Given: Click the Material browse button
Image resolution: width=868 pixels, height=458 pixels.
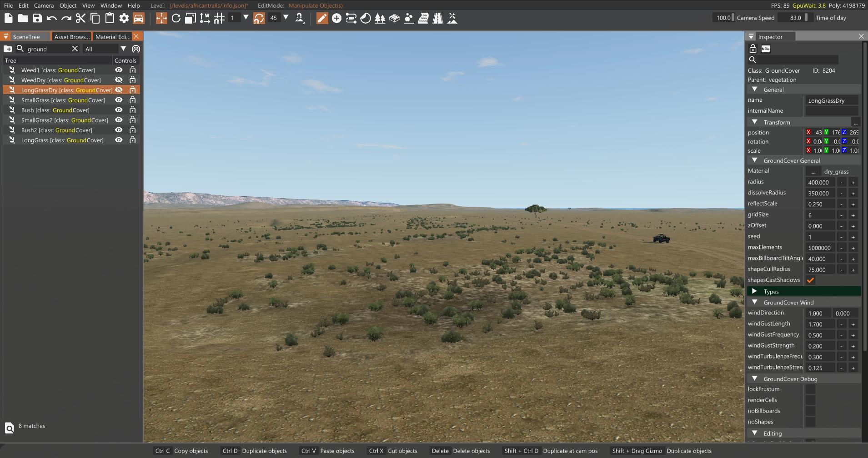Looking at the screenshot, I should pyautogui.click(x=813, y=172).
